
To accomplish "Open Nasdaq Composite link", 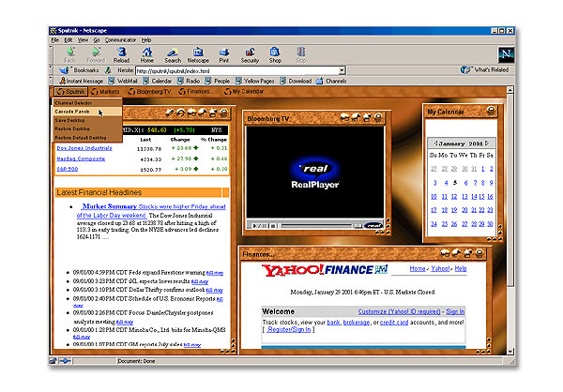I will coord(81,158).
